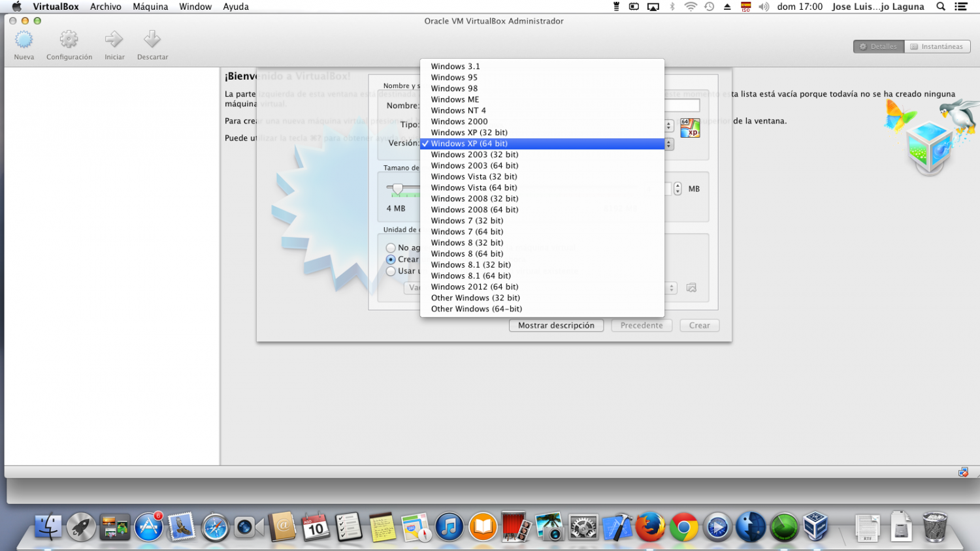This screenshot has height=551, width=980.
Task: Open Mail stamp icon in dock
Action: (182, 527)
